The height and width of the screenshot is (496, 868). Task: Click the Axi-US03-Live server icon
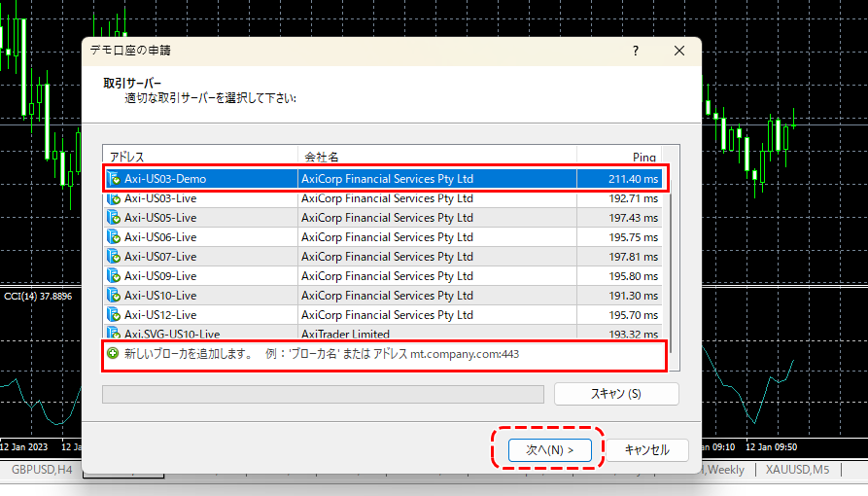coord(114,198)
